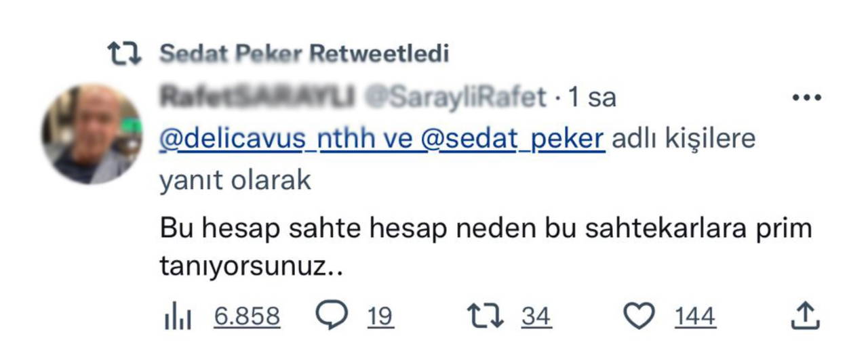This screenshot has height=361, width=868.
Task: Click the 144 likes count
Action: pos(694,316)
